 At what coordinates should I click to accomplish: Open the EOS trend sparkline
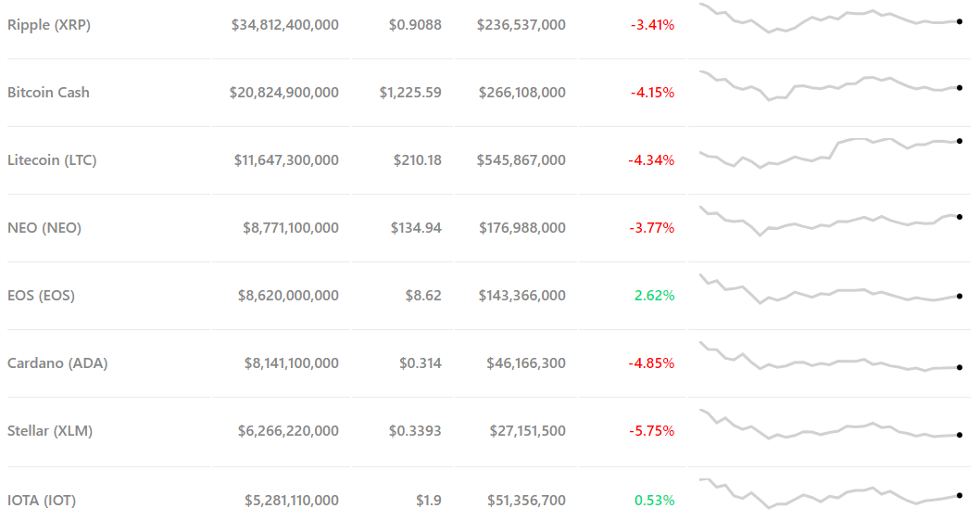coord(830,290)
